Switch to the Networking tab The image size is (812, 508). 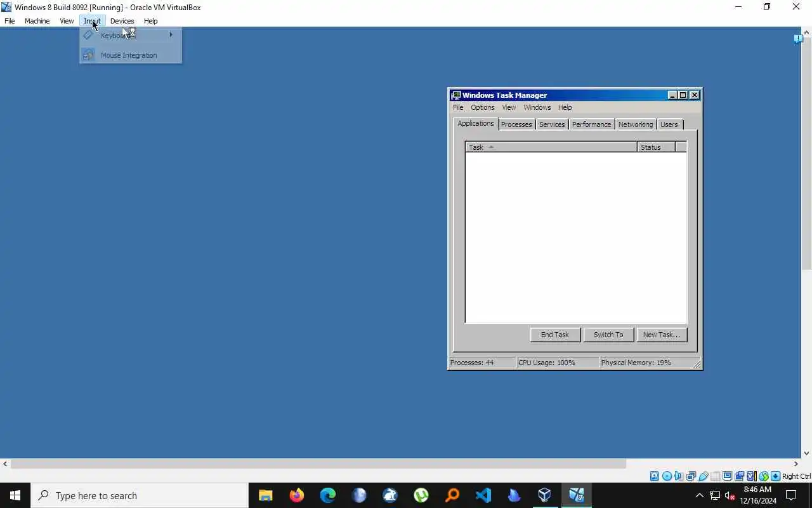click(635, 124)
